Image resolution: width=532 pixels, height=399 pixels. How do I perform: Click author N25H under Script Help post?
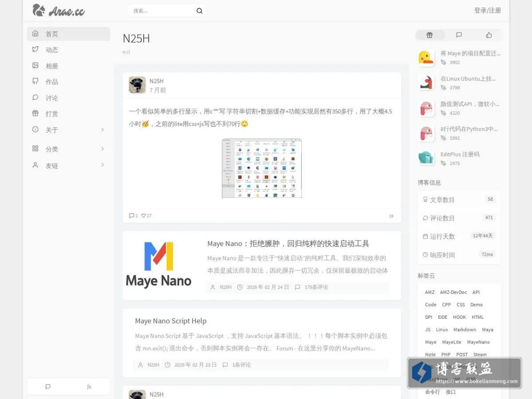click(153, 365)
